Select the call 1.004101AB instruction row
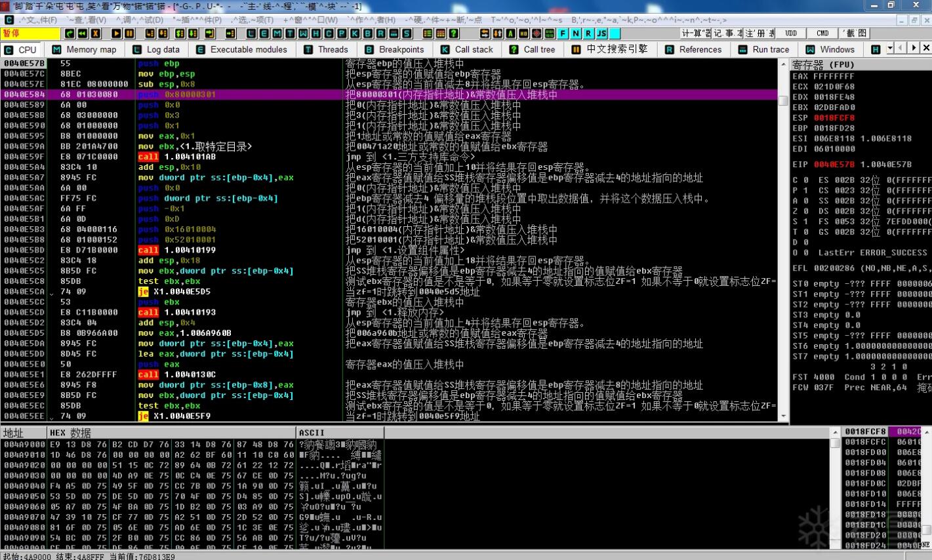Image resolution: width=932 pixels, height=560 pixels. pos(390,157)
